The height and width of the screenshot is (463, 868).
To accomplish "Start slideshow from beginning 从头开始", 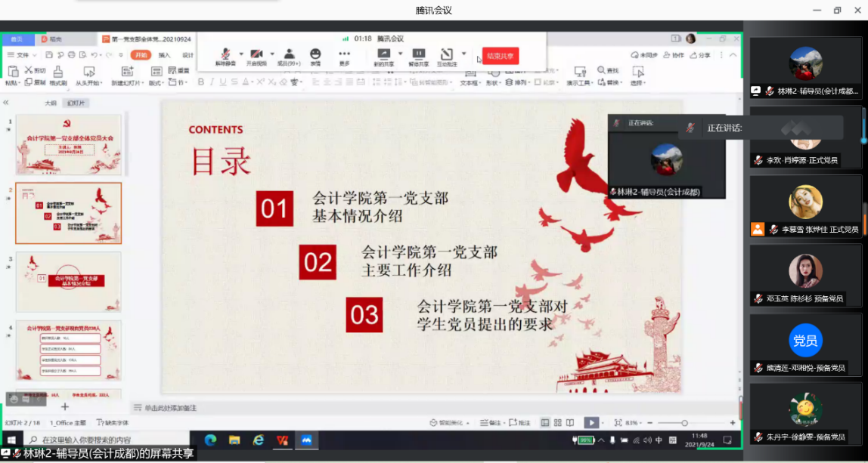I will pyautogui.click(x=88, y=76).
